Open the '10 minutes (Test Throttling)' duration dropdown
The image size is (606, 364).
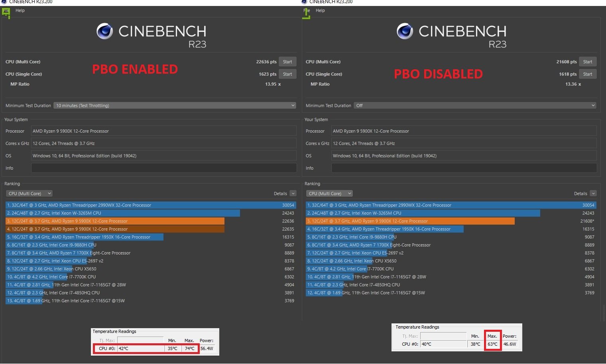(x=175, y=106)
